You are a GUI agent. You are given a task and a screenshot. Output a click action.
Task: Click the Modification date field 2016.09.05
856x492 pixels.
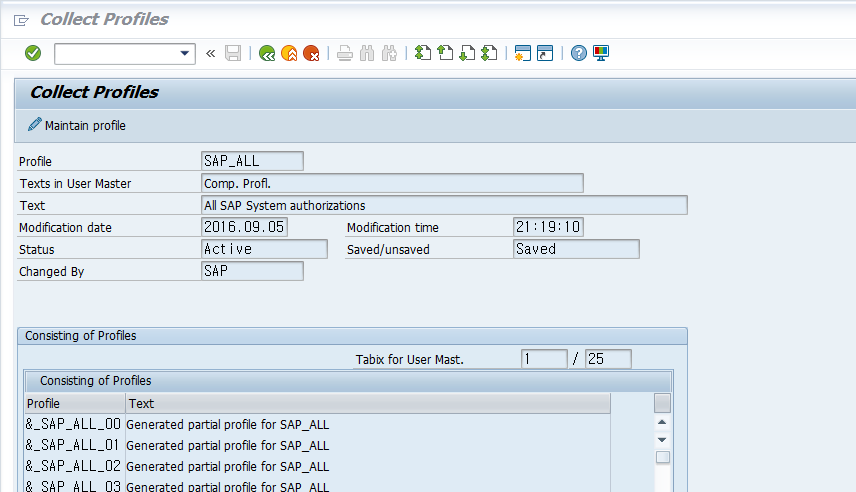point(244,227)
